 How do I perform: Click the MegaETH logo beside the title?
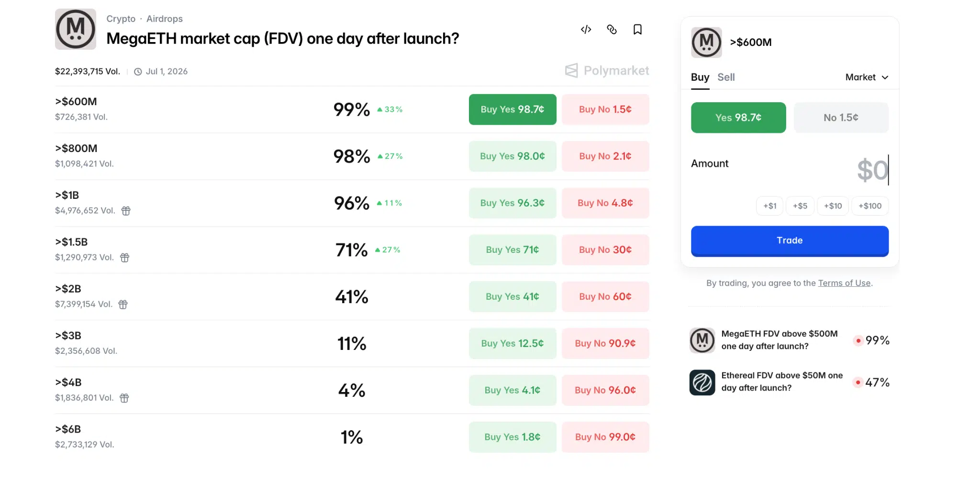coord(76,29)
